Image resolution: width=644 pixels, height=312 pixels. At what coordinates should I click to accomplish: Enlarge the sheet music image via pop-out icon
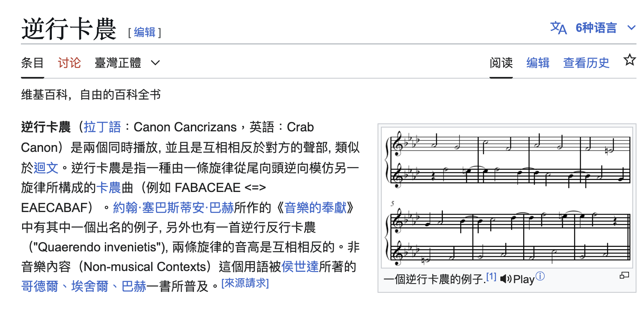[x=624, y=276]
